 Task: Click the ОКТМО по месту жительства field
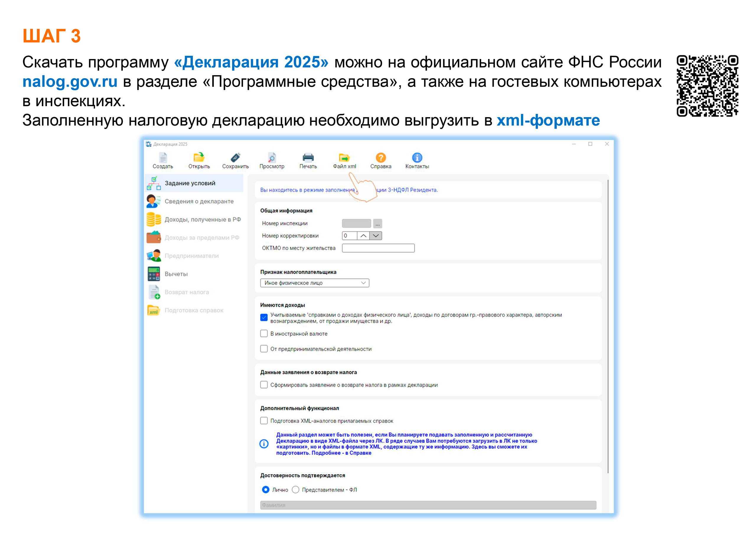tap(378, 248)
